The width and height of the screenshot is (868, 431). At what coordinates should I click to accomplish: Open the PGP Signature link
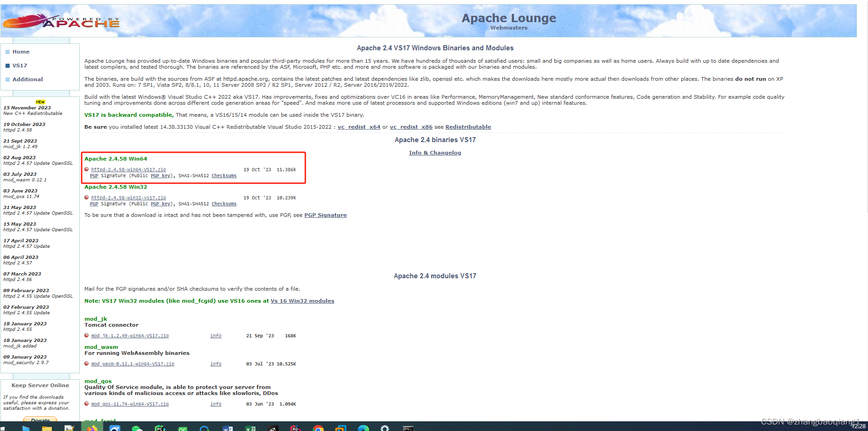point(326,215)
